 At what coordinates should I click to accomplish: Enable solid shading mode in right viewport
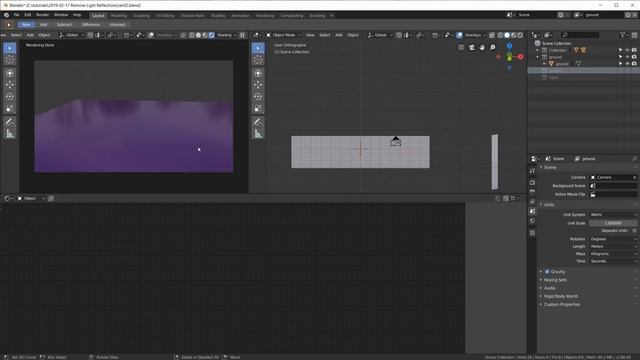[507, 35]
